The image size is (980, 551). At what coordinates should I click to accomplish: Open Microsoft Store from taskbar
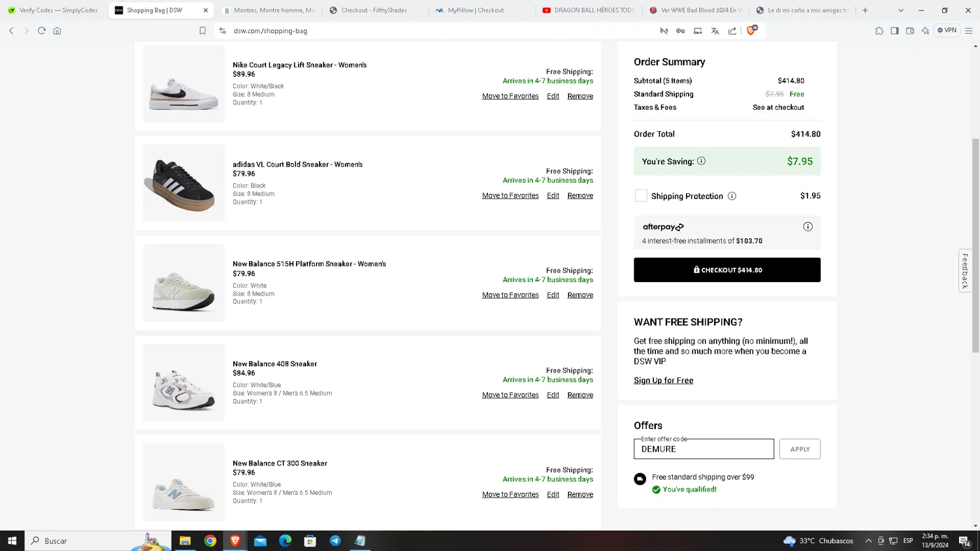pyautogui.click(x=310, y=541)
